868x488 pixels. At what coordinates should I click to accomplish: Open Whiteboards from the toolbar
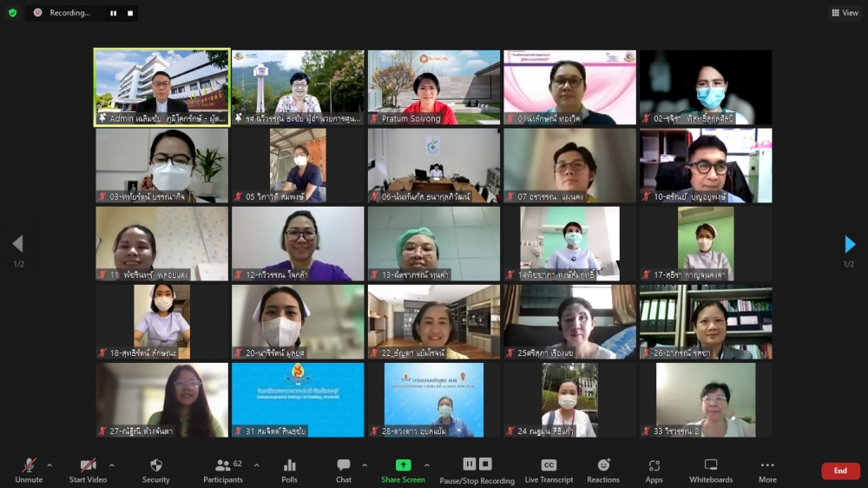(711, 470)
